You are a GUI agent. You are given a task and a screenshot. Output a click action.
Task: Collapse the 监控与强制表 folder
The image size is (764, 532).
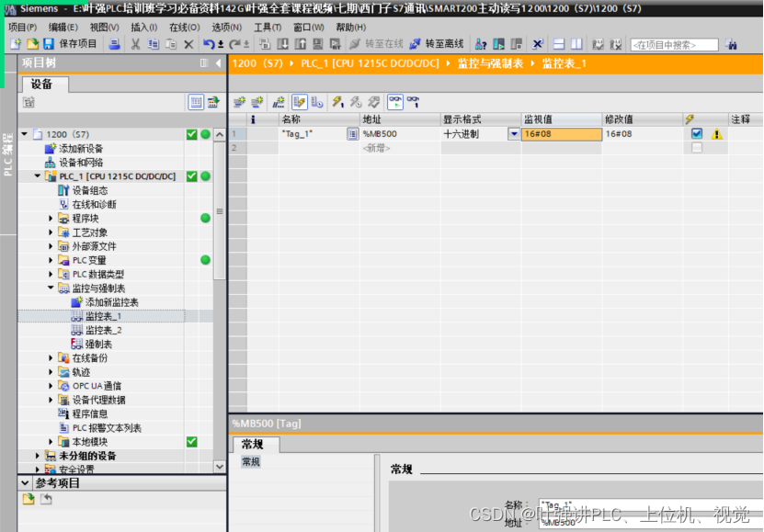[x=51, y=288]
